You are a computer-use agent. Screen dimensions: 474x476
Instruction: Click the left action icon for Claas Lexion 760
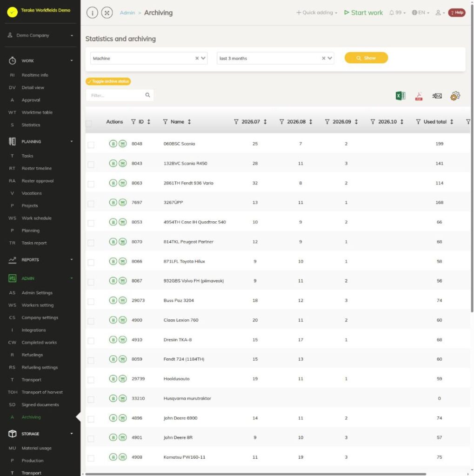(x=113, y=320)
